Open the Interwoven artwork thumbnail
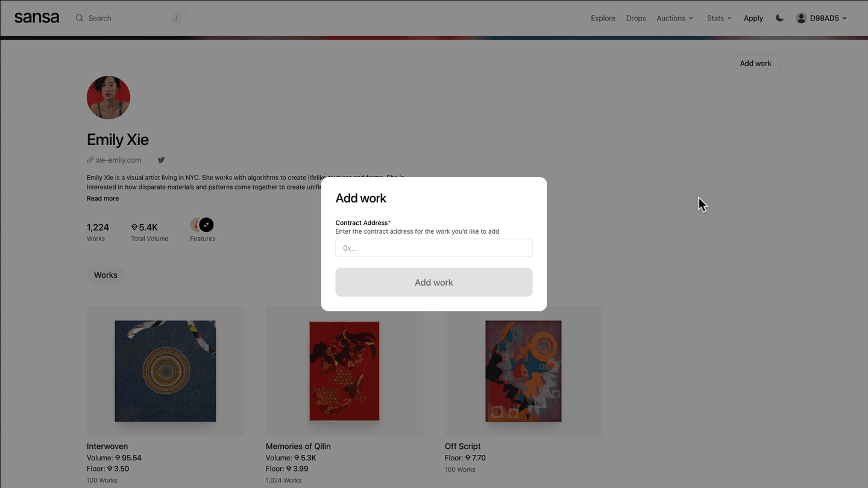868x488 pixels. (165, 371)
